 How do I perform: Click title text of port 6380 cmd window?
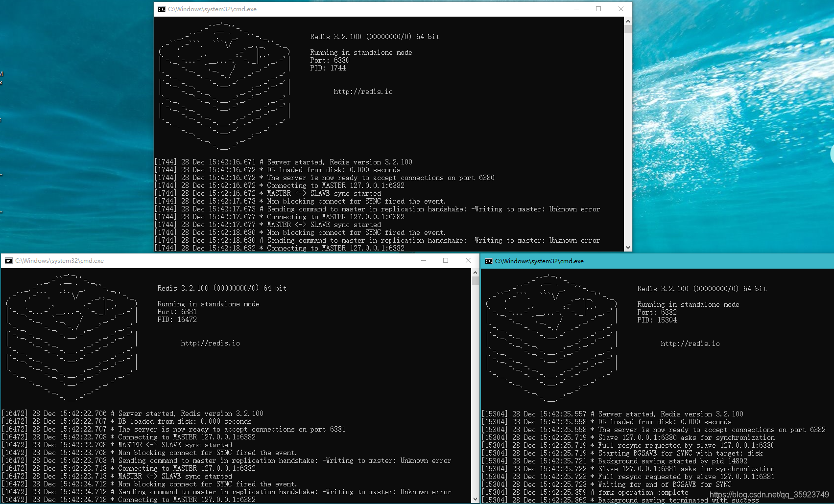pos(212,9)
